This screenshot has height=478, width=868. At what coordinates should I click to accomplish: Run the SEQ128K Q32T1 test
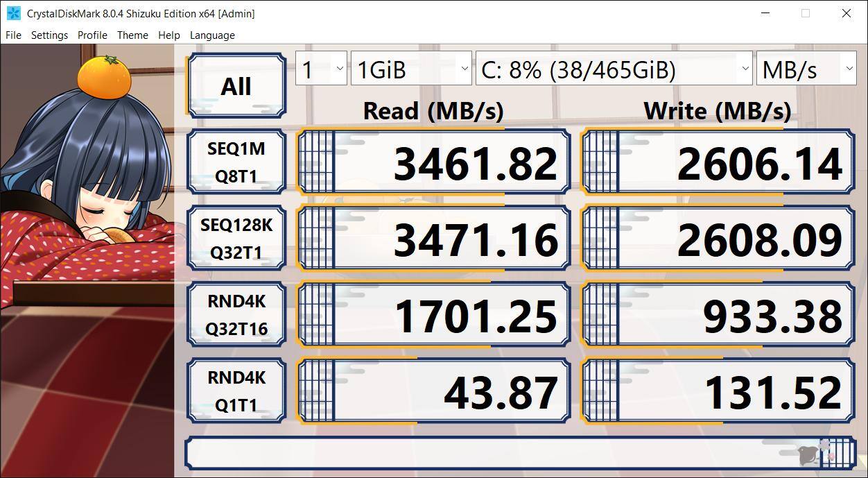[236, 239]
